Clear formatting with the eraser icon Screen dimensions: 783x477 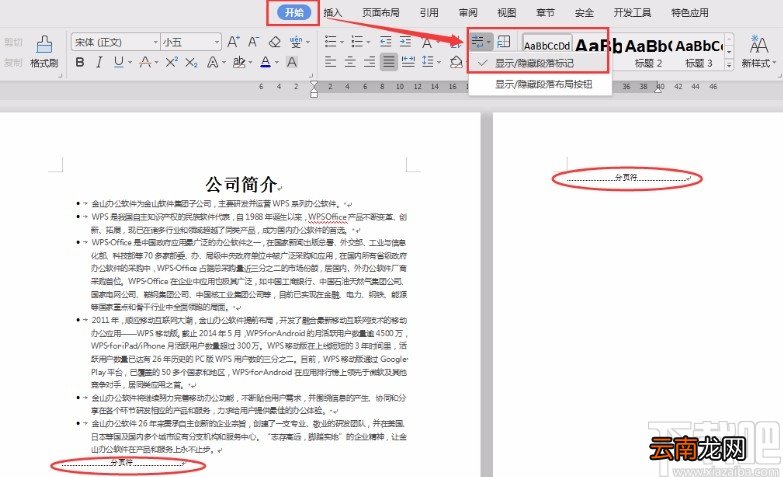[x=274, y=42]
